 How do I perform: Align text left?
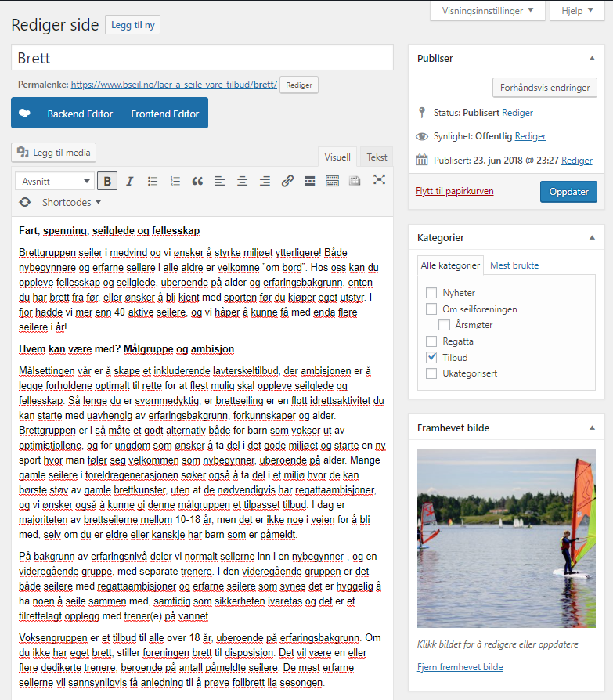coord(220,181)
